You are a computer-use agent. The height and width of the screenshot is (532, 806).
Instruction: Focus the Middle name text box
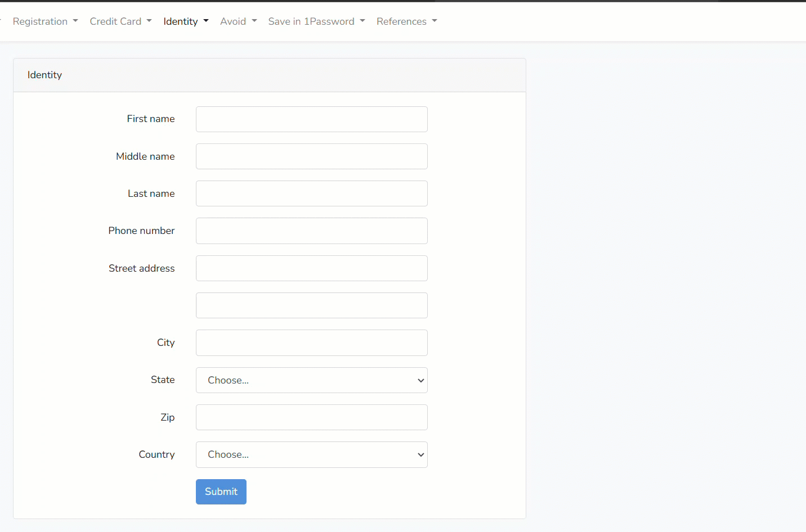tap(311, 156)
